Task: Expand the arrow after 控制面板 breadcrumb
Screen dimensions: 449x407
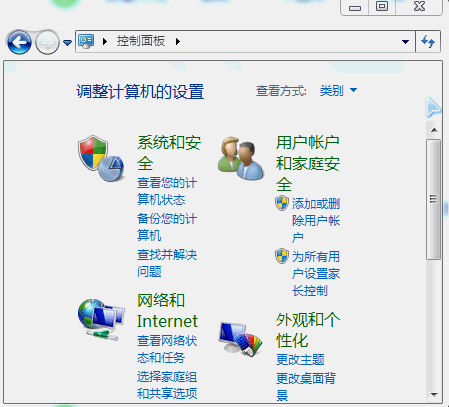Action: click(x=178, y=42)
